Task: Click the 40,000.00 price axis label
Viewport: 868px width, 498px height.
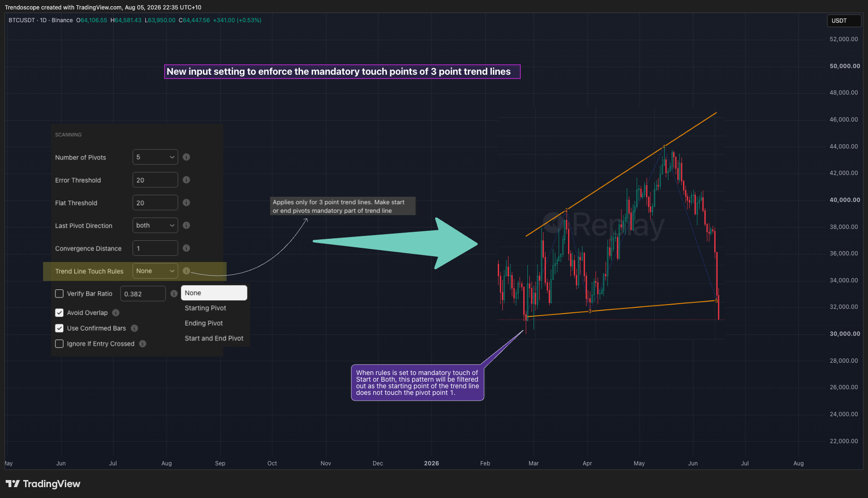Action: point(845,200)
